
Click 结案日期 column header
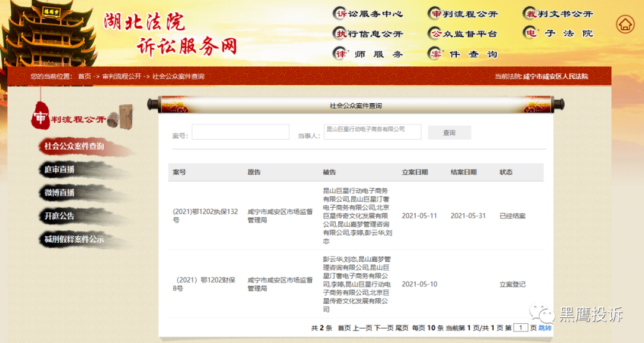coord(464,172)
